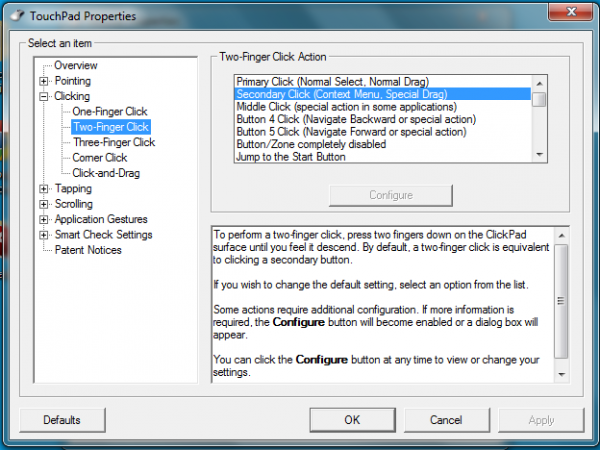This screenshot has width=600, height=450.
Task: Choose Jump to the Start Button option
Action: [x=383, y=157]
